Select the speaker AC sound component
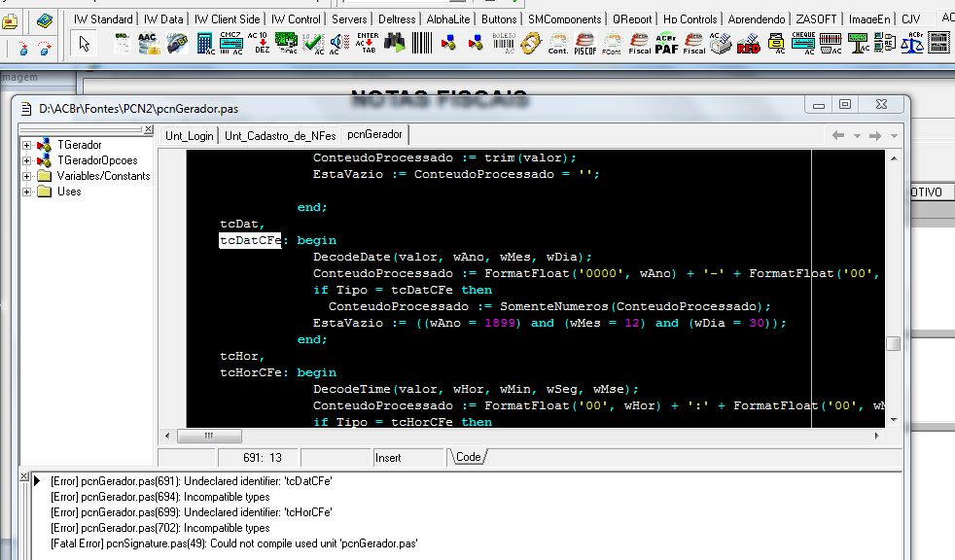The height and width of the screenshot is (560, 955). coord(338,44)
